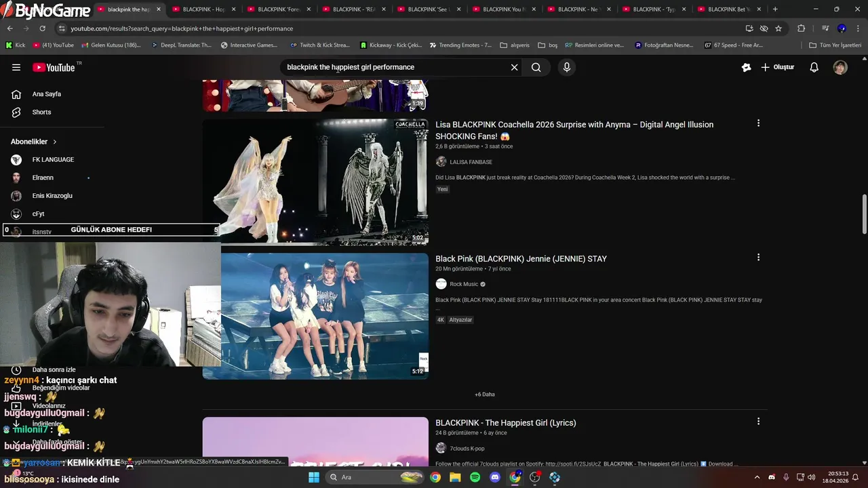The width and height of the screenshot is (868, 488).
Task: Open Discord from the taskbar
Action: [495, 477]
